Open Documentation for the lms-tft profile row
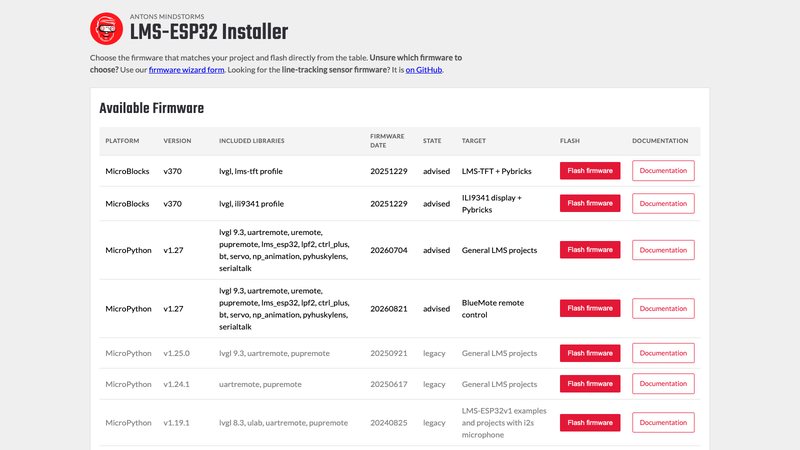Image resolution: width=800 pixels, height=450 pixels. tap(663, 171)
